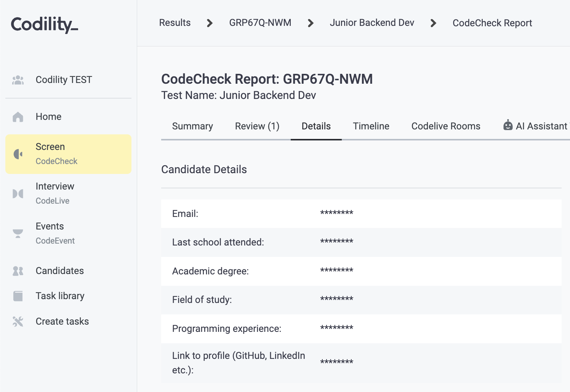Open the Timeline tab

click(371, 126)
